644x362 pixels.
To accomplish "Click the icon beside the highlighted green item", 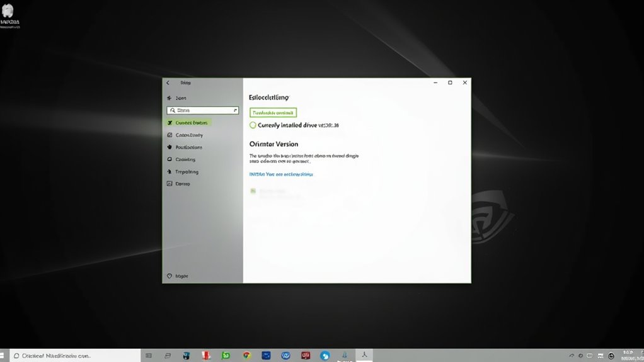I will (x=170, y=123).
